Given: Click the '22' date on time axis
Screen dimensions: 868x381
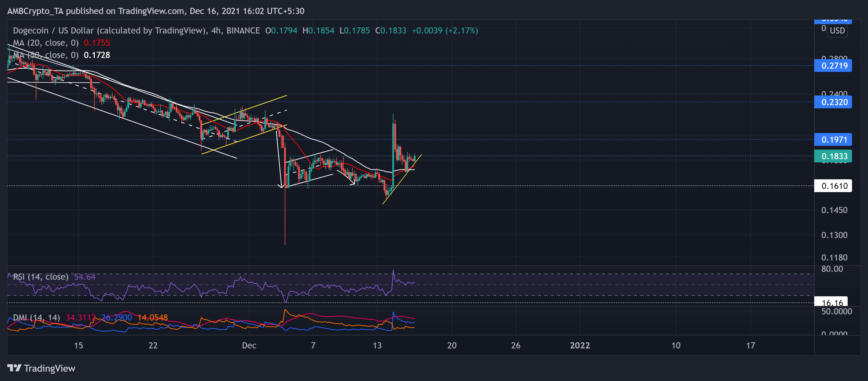Looking at the screenshot, I should coord(153,345).
